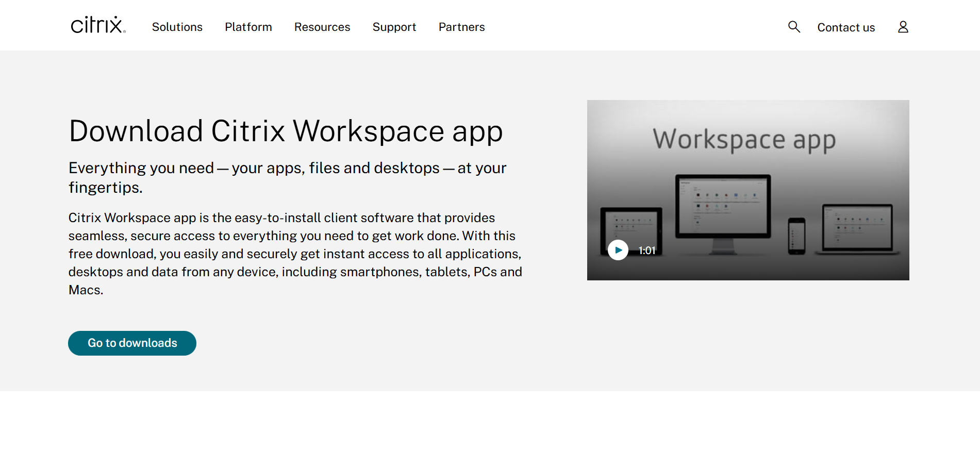The height and width of the screenshot is (452, 980).
Task: Open the Platform menu
Action: [x=248, y=27]
